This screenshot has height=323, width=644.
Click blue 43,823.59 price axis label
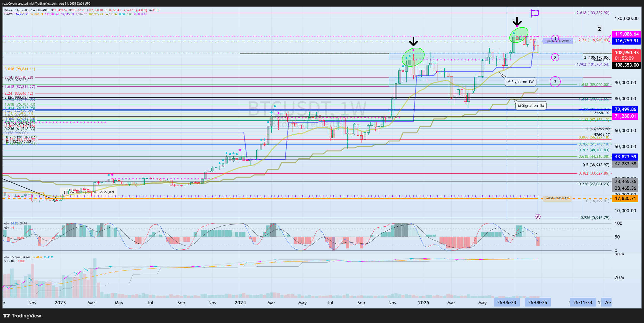(x=625, y=157)
